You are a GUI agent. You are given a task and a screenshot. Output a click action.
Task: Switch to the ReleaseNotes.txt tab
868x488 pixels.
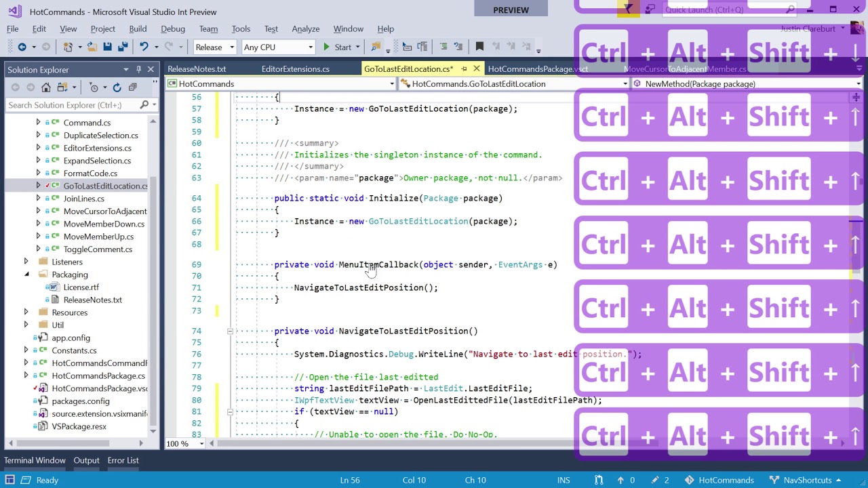tap(197, 69)
